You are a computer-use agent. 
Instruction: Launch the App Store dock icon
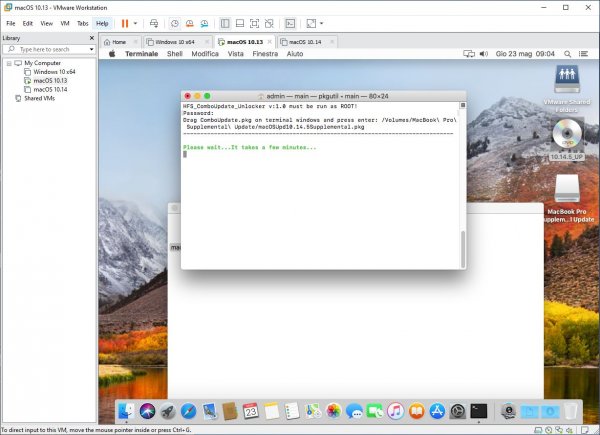click(x=436, y=410)
